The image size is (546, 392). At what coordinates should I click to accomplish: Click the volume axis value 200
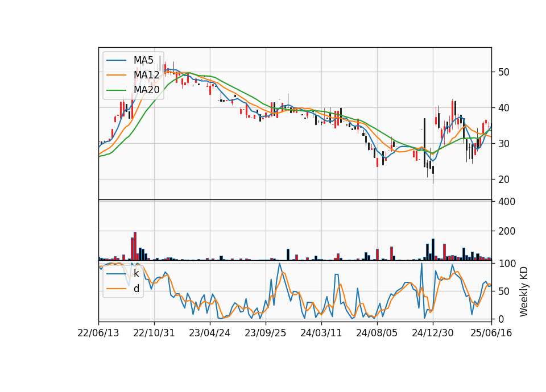(507, 231)
